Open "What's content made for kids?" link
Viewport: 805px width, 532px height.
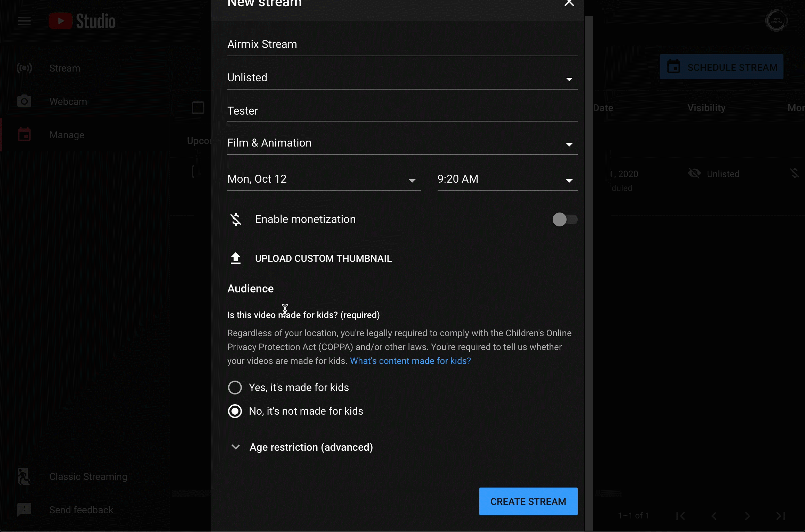(x=410, y=361)
